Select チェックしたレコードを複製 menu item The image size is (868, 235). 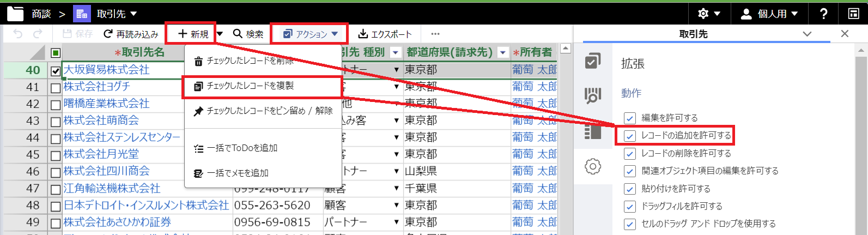click(x=263, y=86)
